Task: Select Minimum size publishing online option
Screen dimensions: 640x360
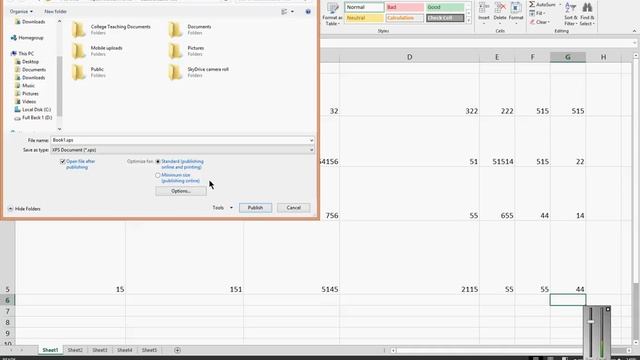Action: pos(158,175)
